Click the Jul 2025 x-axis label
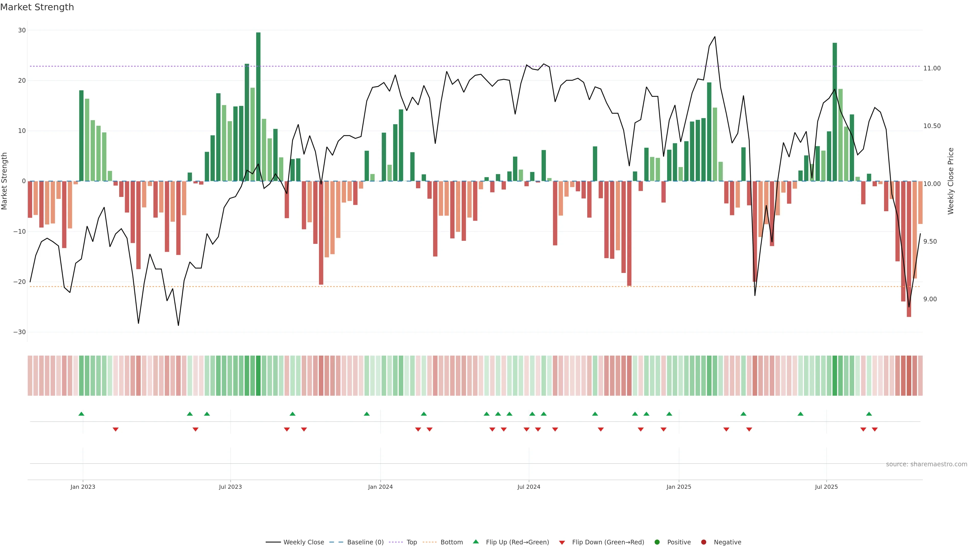The width and height of the screenshot is (980, 551). pyautogui.click(x=826, y=487)
